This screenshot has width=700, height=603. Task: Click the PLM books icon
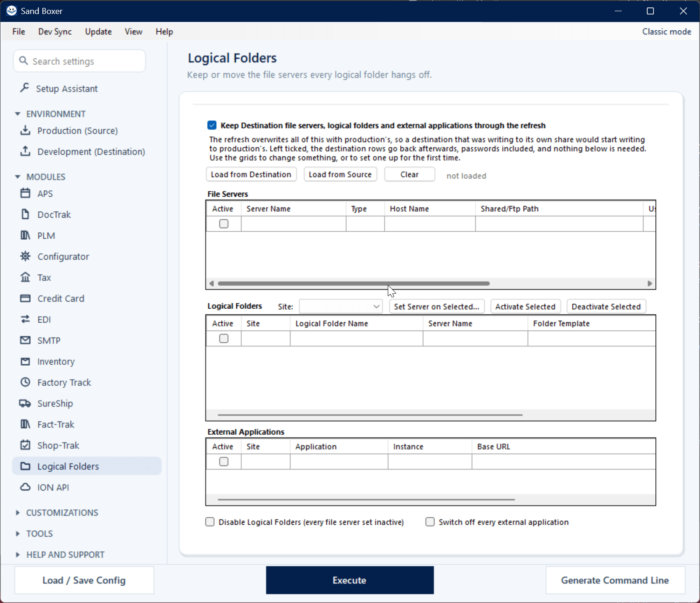coord(25,235)
